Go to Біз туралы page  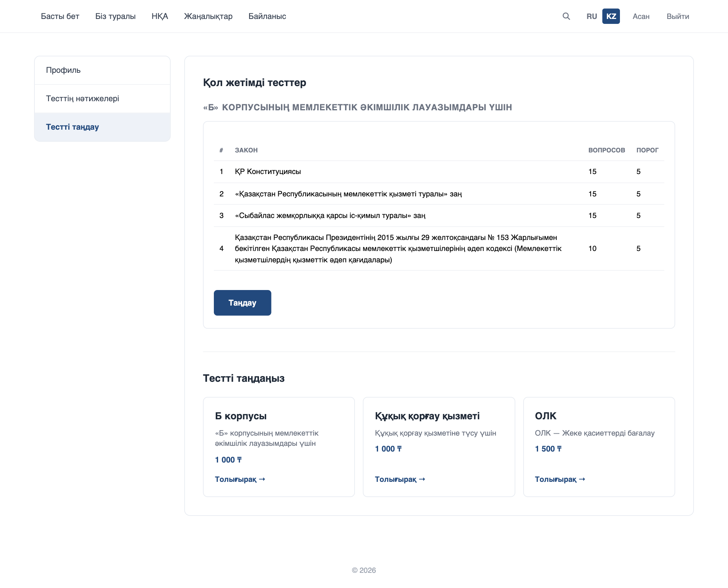tap(115, 16)
